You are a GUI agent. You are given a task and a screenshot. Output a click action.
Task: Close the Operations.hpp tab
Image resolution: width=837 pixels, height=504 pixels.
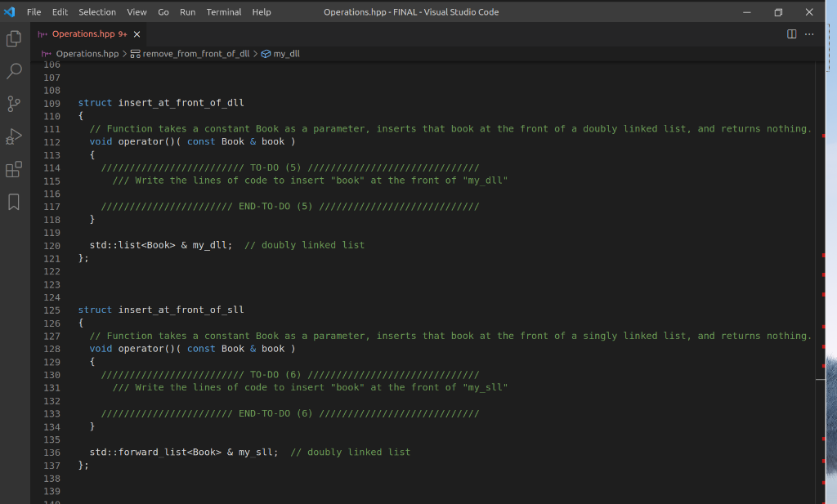click(x=135, y=34)
